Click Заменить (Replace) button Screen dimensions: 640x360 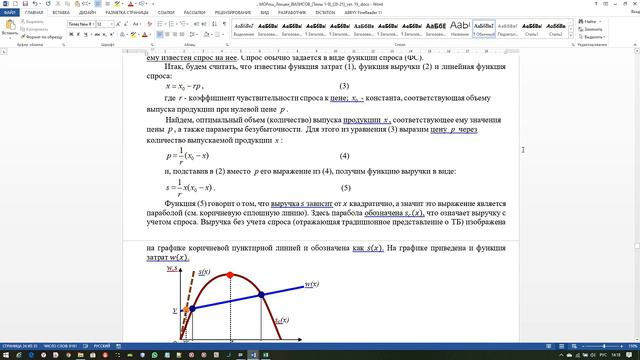click(x=590, y=29)
